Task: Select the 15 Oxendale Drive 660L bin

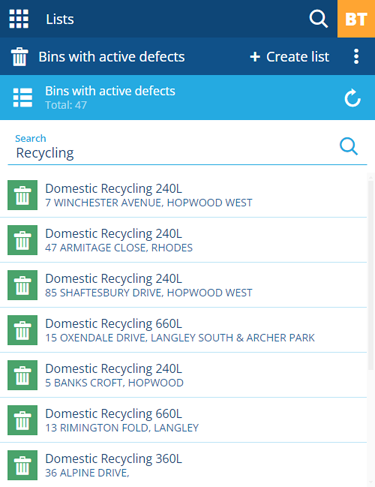Action: [x=183, y=330]
